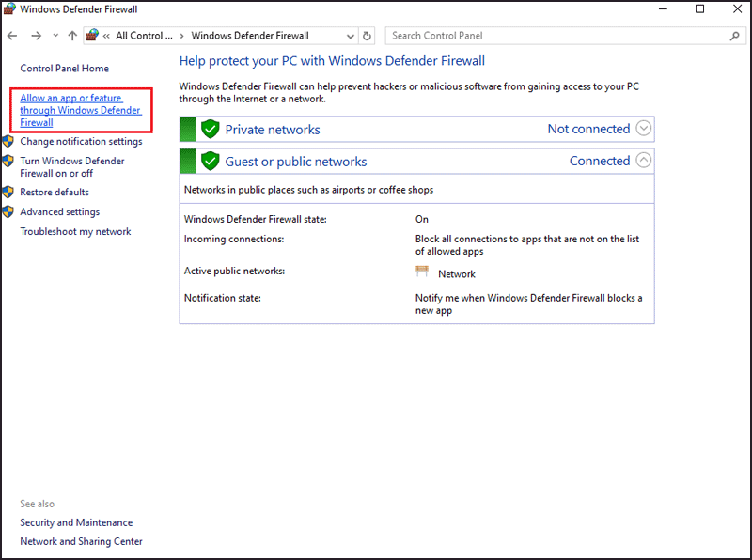Expand the Private networks section chevron

tap(643, 129)
